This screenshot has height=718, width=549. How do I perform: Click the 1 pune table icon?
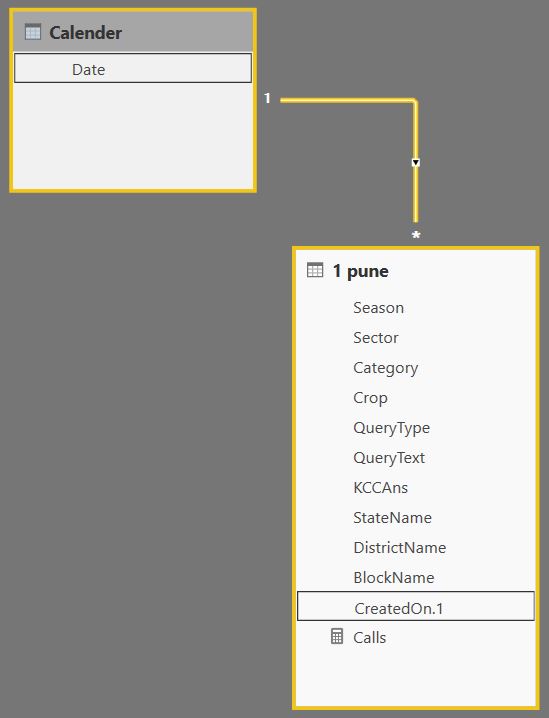315,270
